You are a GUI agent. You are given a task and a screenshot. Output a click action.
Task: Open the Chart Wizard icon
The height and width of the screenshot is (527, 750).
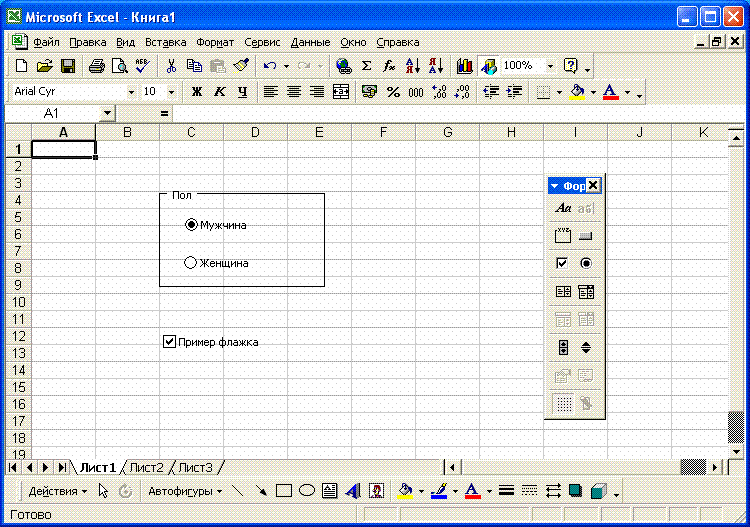point(464,66)
